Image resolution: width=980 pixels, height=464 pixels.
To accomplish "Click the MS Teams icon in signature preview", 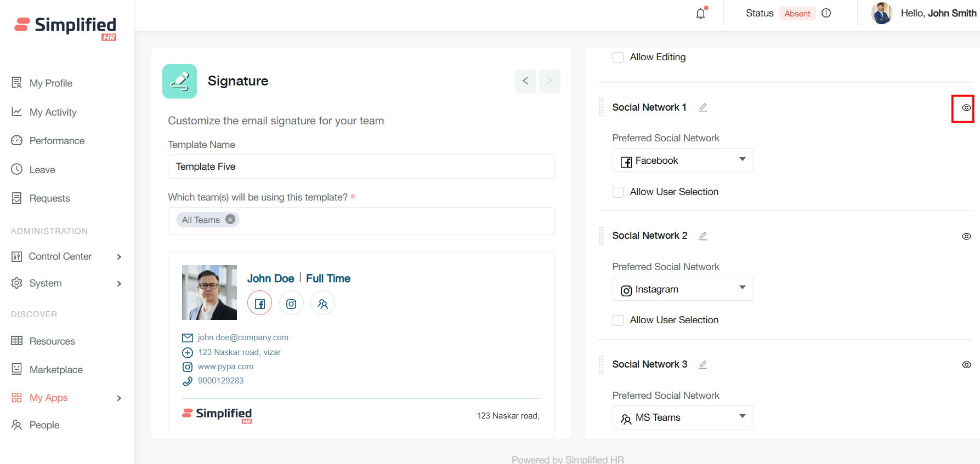I will 322,303.
